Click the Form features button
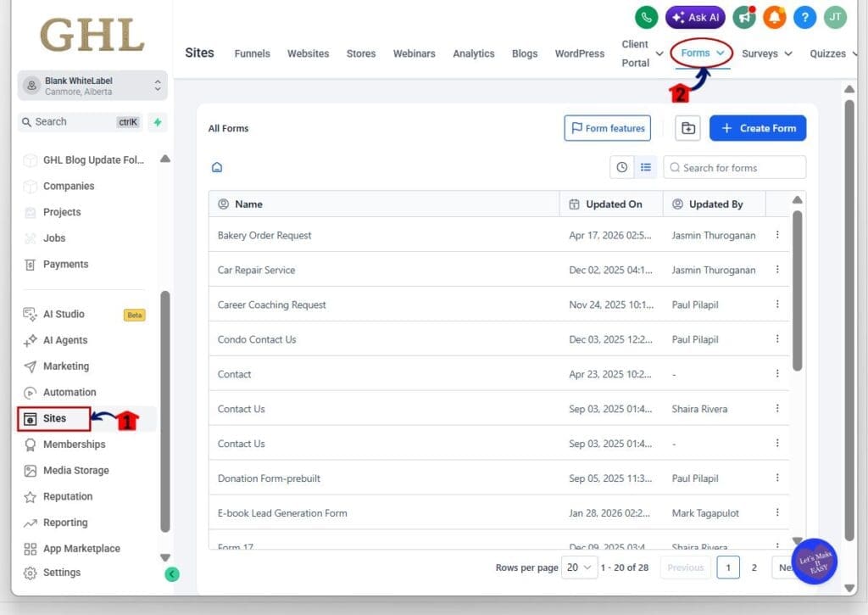 click(x=607, y=128)
